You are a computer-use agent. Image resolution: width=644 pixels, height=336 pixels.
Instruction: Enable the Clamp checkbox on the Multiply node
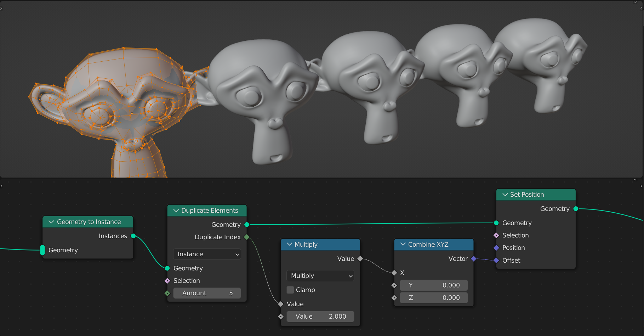coord(290,290)
